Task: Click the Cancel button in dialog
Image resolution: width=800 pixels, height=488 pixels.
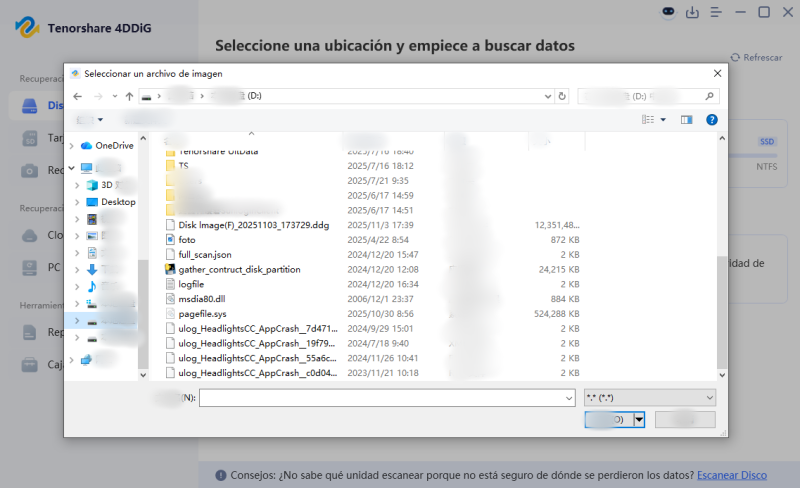Action: 685,420
